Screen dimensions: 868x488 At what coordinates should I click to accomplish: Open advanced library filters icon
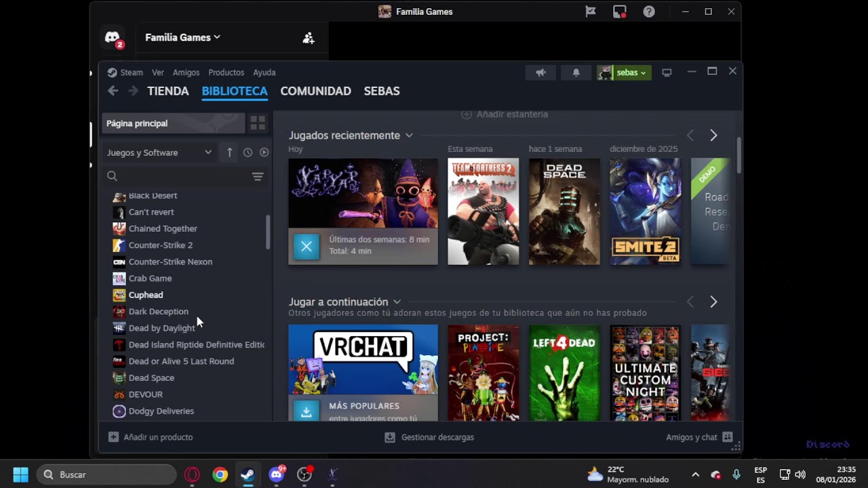coord(258,176)
